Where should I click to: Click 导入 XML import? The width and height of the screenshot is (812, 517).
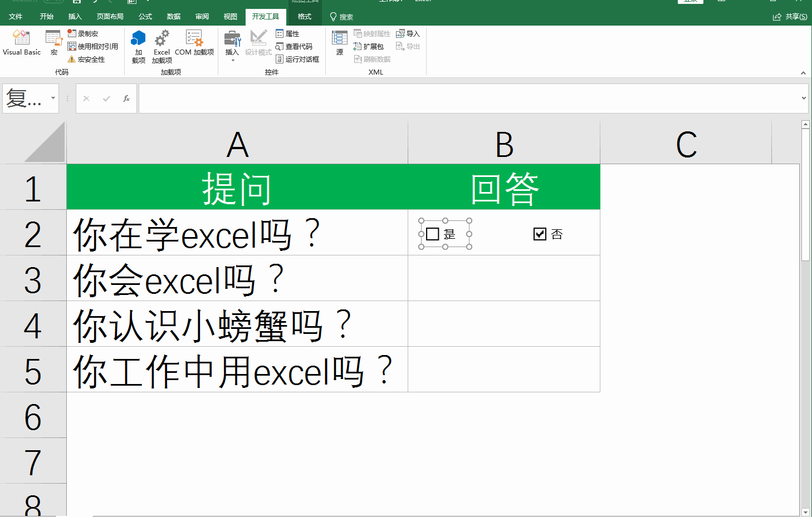pos(408,33)
